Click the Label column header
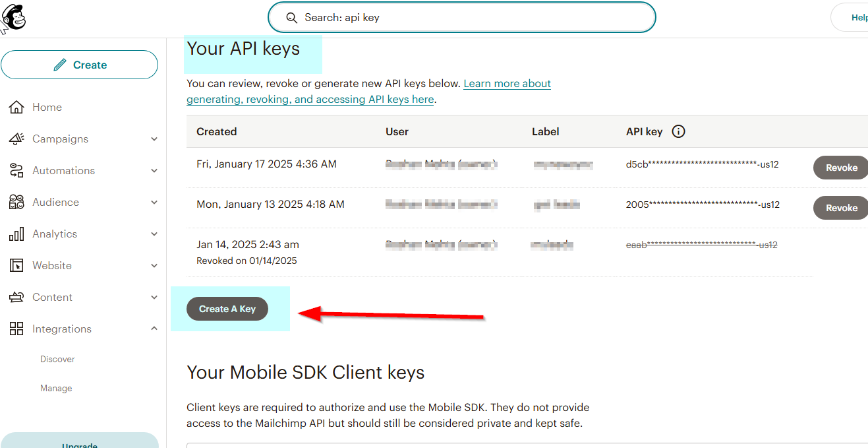The image size is (868, 448). [x=546, y=131]
